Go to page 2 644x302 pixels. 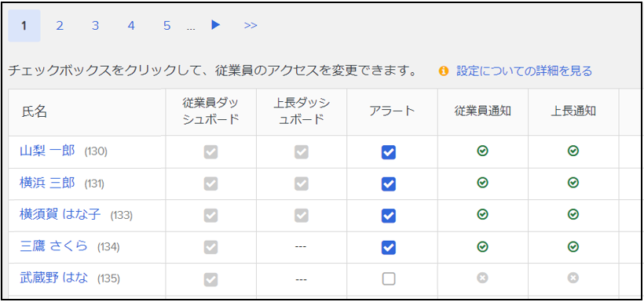coord(60,26)
